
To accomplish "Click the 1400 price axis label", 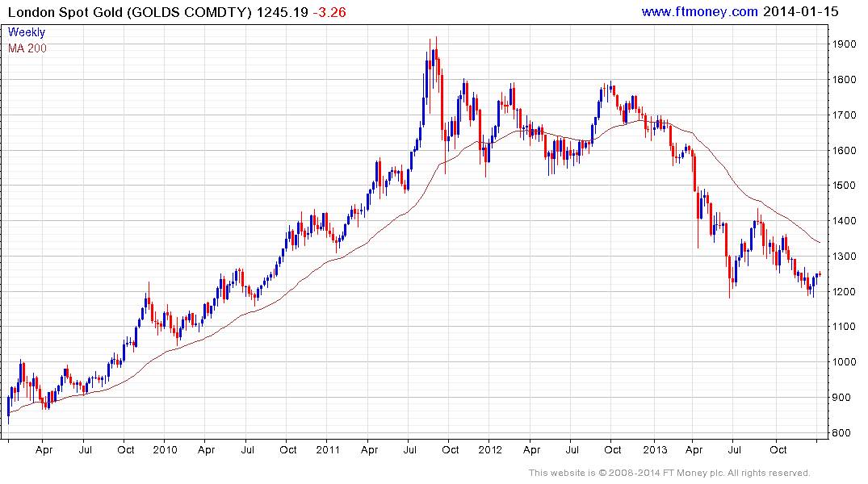I will pos(845,221).
